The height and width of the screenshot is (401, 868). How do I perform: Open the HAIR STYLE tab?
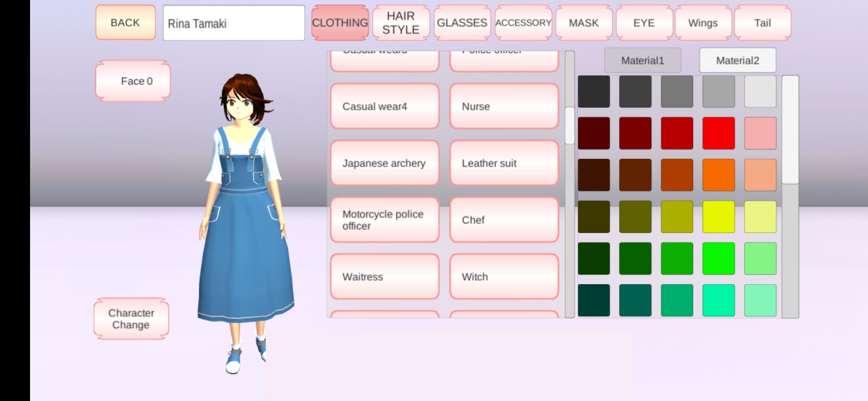coord(401,23)
